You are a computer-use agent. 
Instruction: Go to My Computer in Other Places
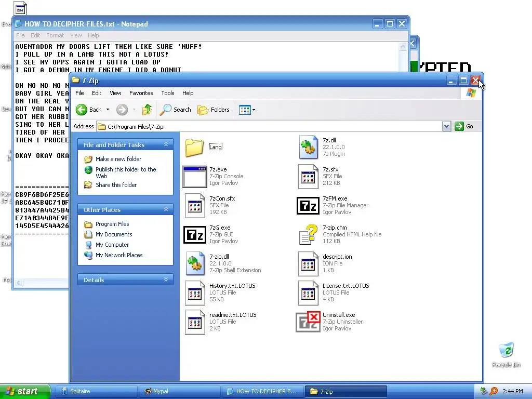112,245
